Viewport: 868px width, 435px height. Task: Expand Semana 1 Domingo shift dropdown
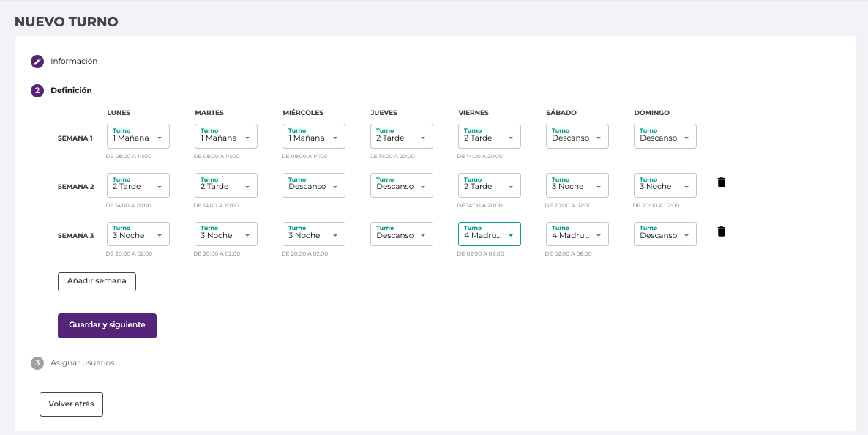pos(665,137)
